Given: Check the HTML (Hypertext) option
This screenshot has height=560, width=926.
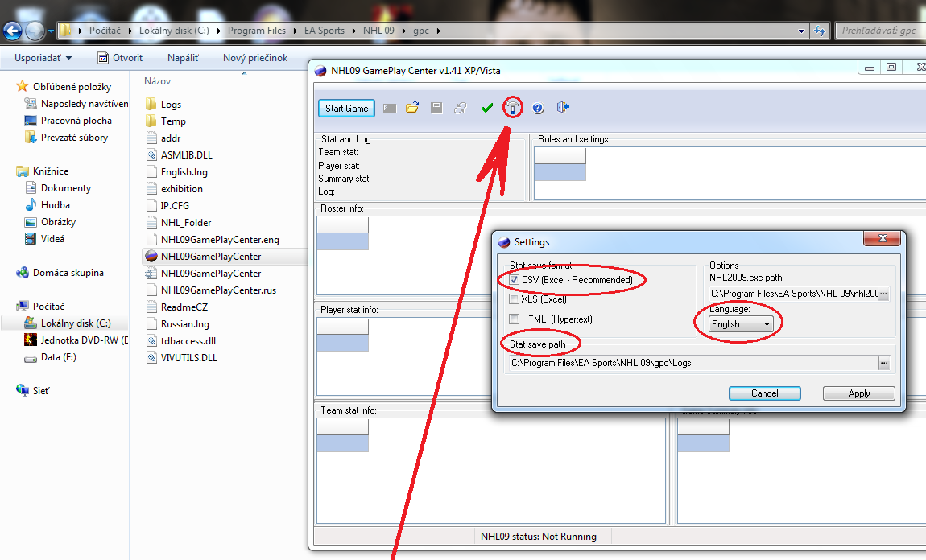Looking at the screenshot, I should [x=514, y=319].
